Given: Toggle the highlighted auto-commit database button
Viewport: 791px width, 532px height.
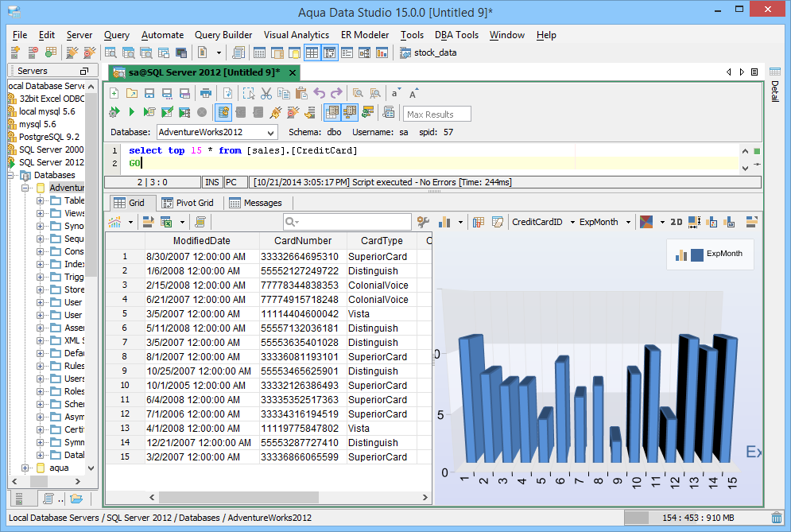Looking at the screenshot, I should [x=223, y=112].
